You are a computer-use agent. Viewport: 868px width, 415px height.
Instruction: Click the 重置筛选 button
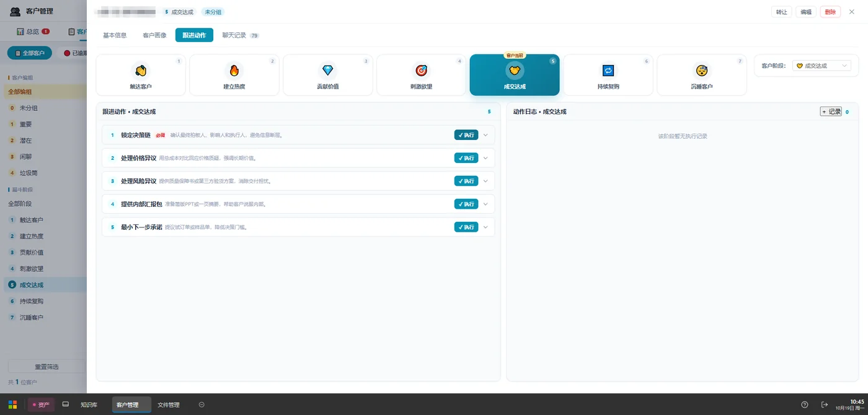coord(46,367)
